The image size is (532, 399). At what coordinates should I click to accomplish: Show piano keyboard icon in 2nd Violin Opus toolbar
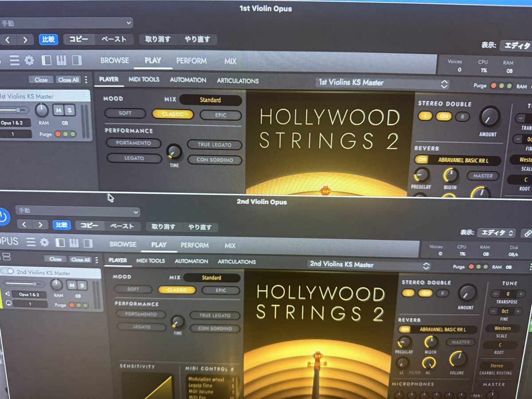point(74,243)
